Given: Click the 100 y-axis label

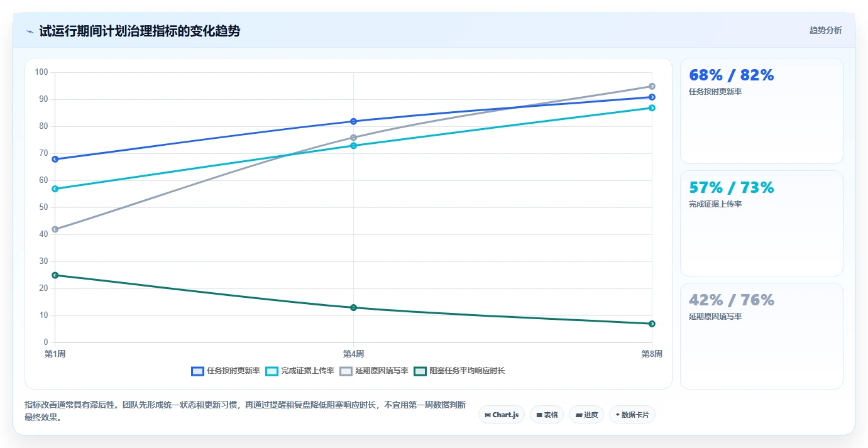Looking at the screenshot, I should click(x=42, y=72).
